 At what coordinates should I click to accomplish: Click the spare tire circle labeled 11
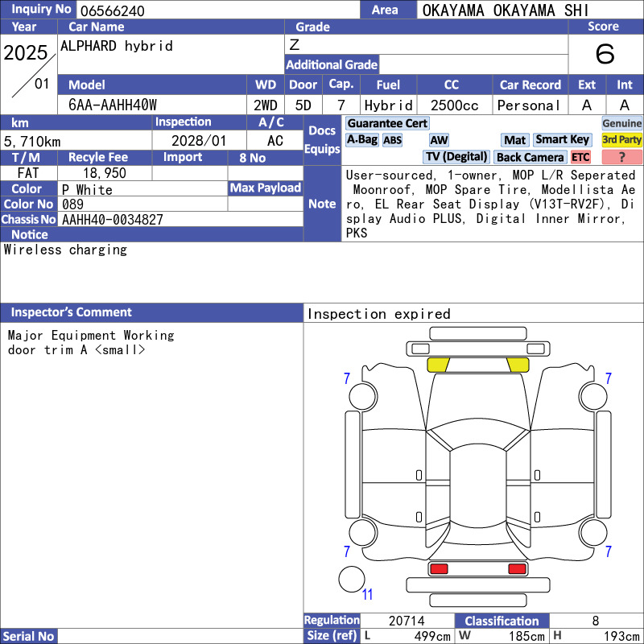352,579
